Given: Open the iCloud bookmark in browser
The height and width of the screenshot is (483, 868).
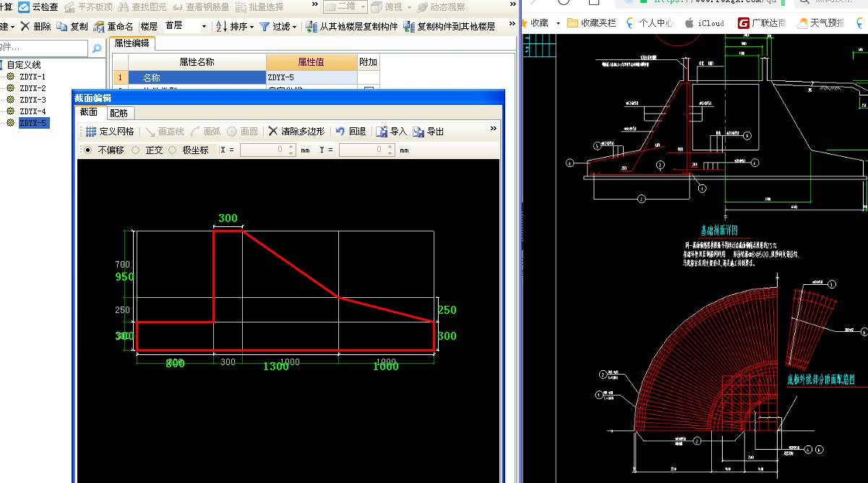Looking at the screenshot, I should [704, 23].
